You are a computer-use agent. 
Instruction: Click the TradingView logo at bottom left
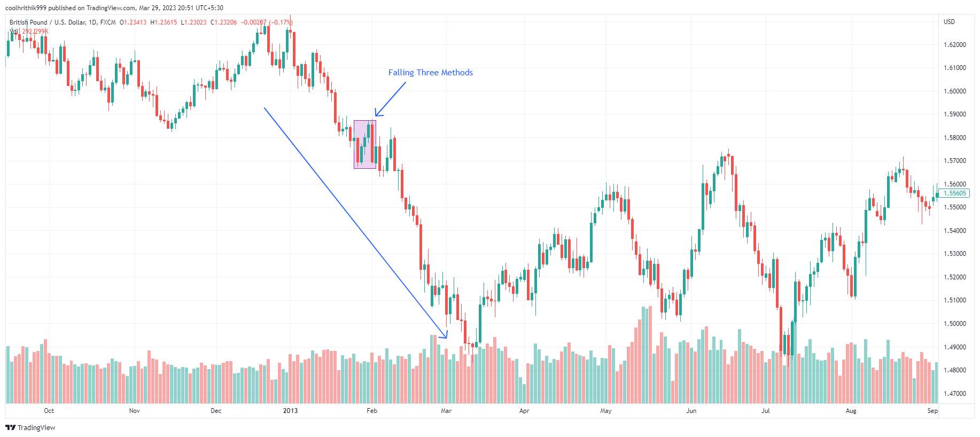(30, 427)
